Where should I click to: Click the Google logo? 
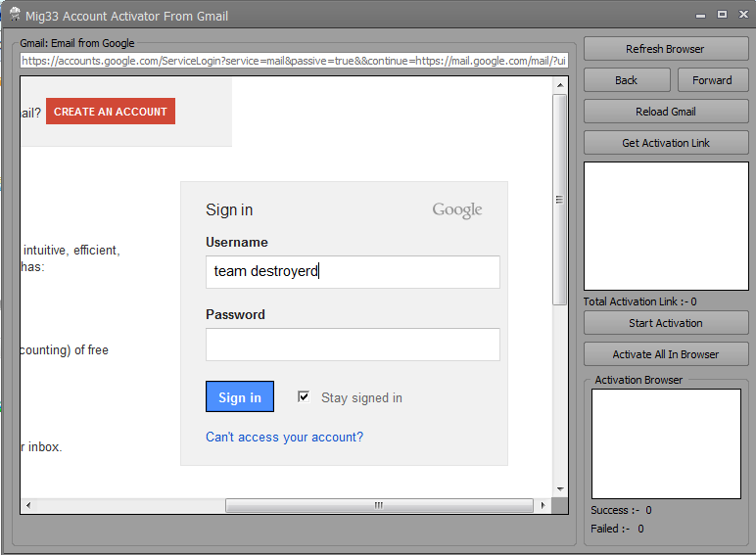[x=457, y=210]
